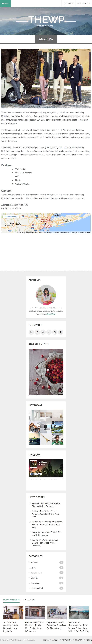Viewport: 92px width, 644px height.
Task: Click the Twitter follow icon
Action: click(43, 332)
